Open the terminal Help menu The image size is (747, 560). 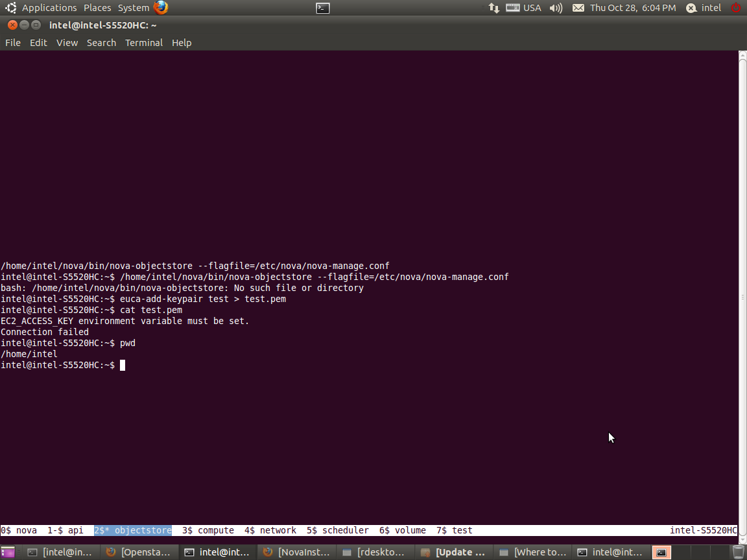pos(182,43)
